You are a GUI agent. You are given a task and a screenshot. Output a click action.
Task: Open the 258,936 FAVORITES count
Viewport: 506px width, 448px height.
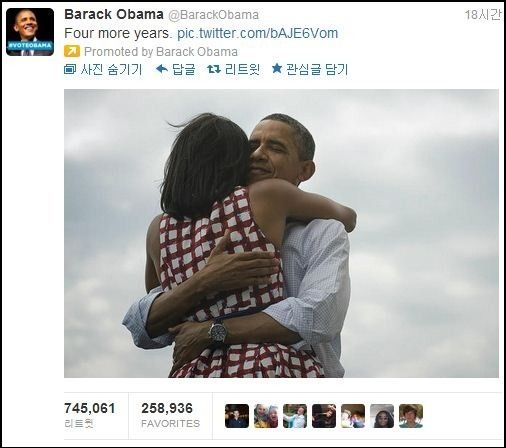pyautogui.click(x=170, y=415)
